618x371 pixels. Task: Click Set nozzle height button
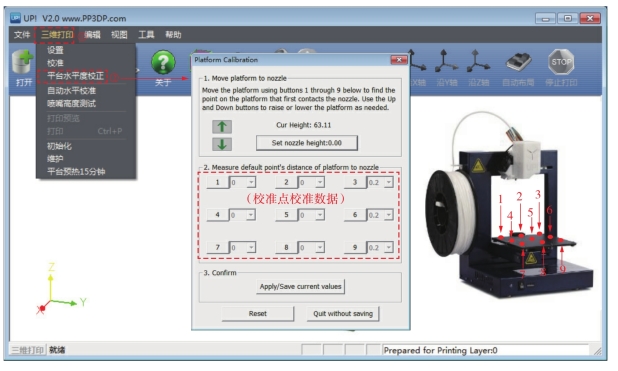pos(307,143)
